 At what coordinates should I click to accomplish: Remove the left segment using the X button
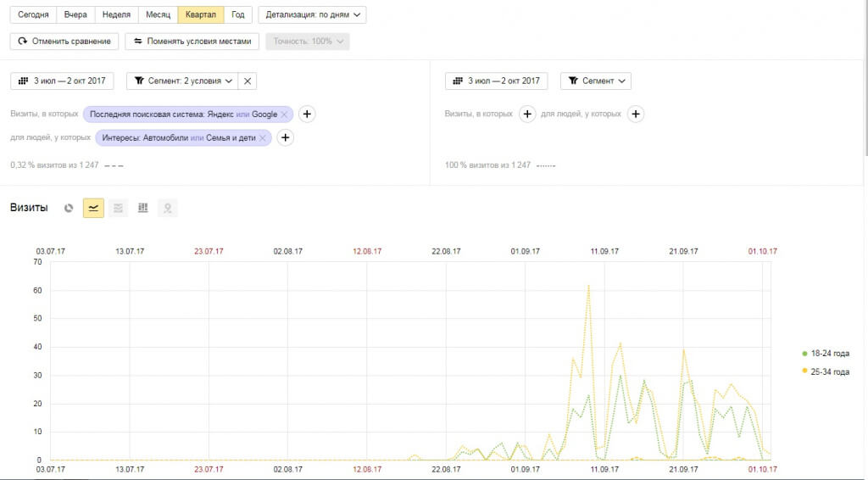pyautogui.click(x=248, y=81)
